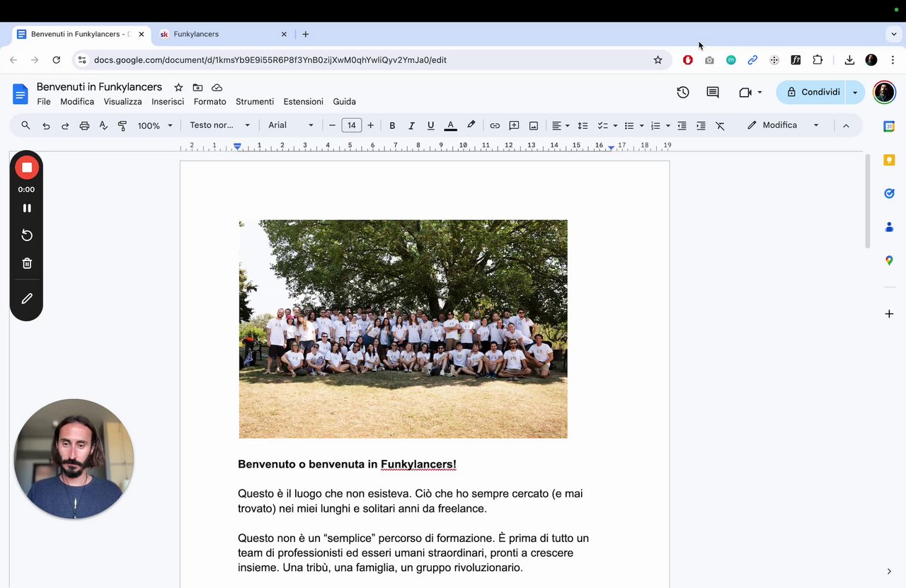Open version history clock icon
Image resolution: width=906 pixels, height=588 pixels.
point(683,92)
